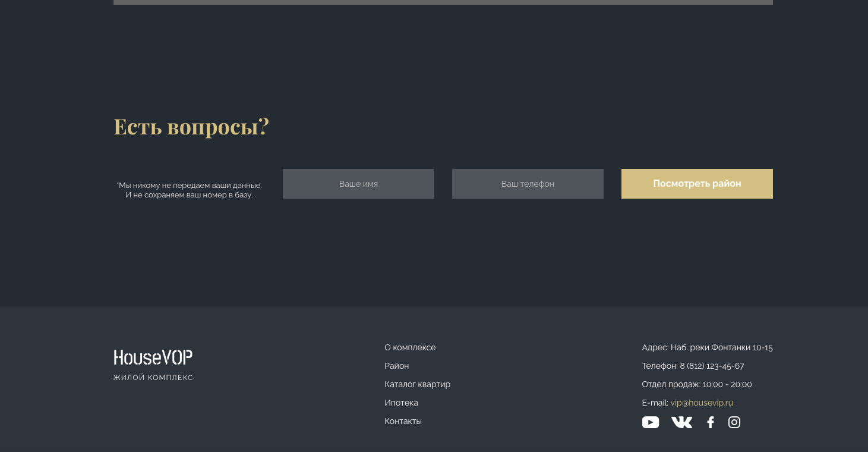This screenshot has width=868, height=452.
Task: Select Ипотека in the footer menu
Action: click(401, 403)
